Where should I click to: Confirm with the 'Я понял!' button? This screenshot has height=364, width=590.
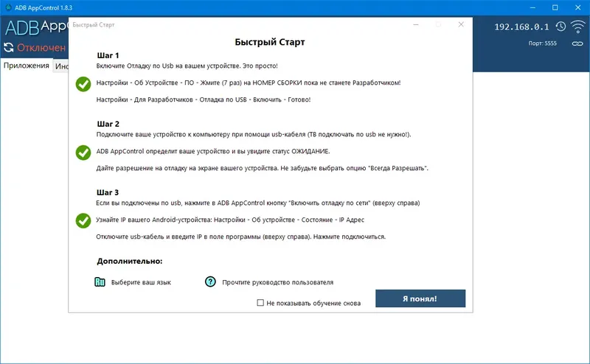tap(420, 298)
